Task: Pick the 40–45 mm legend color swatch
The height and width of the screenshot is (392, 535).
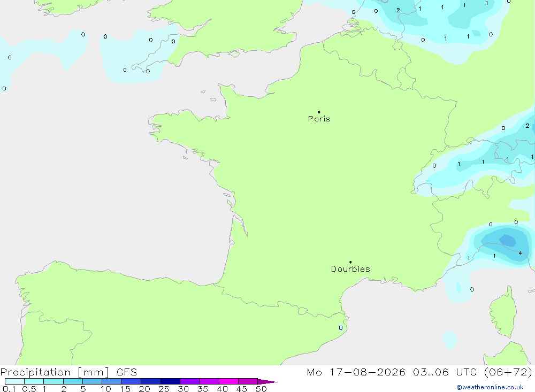Action: (228, 381)
